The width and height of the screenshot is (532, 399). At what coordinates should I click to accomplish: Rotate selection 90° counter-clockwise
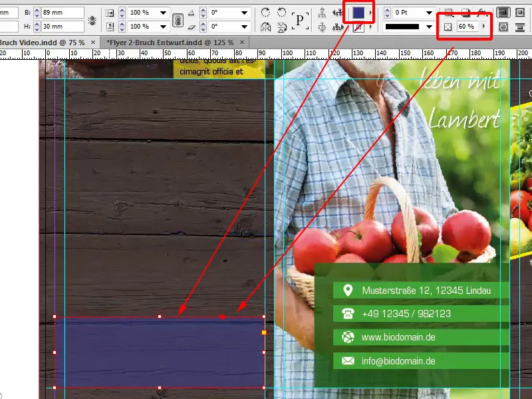(x=281, y=13)
